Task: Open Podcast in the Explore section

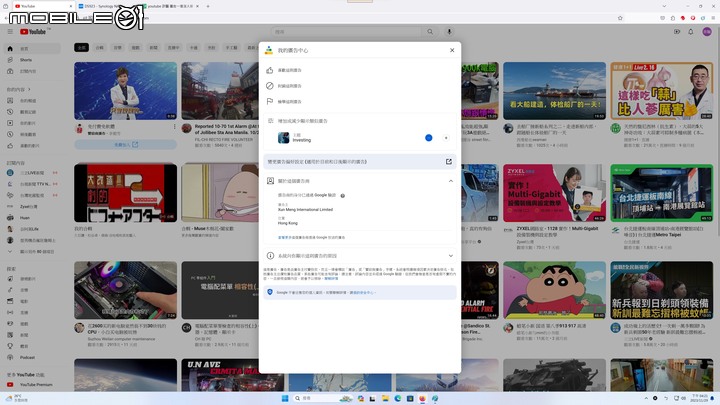Action: click(32, 357)
